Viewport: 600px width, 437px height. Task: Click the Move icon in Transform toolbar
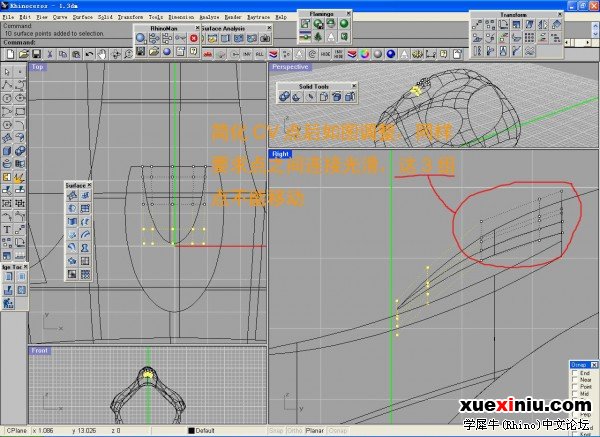pyautogui.click(x=477, y=25)
